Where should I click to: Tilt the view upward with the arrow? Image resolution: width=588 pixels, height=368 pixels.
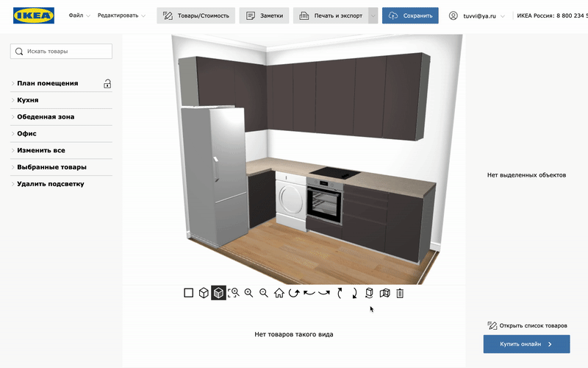[x=340, y=293]
